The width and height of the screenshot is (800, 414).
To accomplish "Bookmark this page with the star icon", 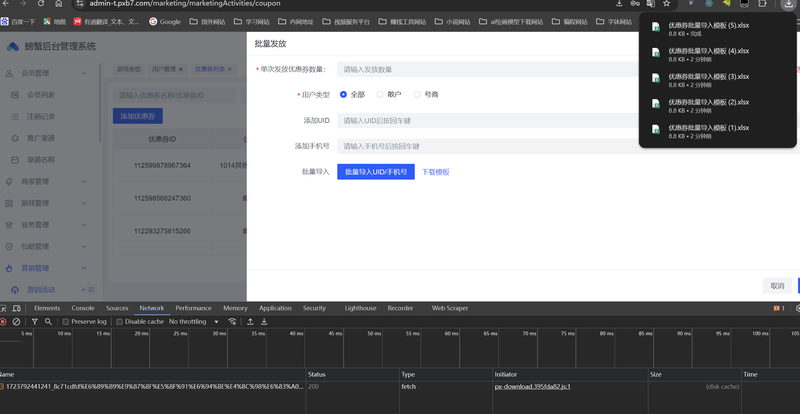I will point(666,4).
